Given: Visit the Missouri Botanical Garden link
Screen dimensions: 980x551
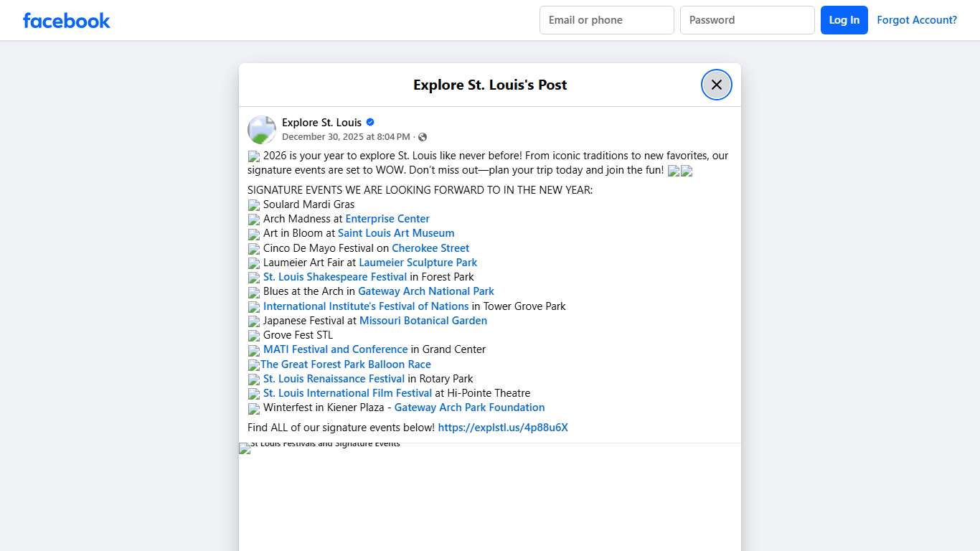Looking at the screenshot, I should click(x=423, y=321).
